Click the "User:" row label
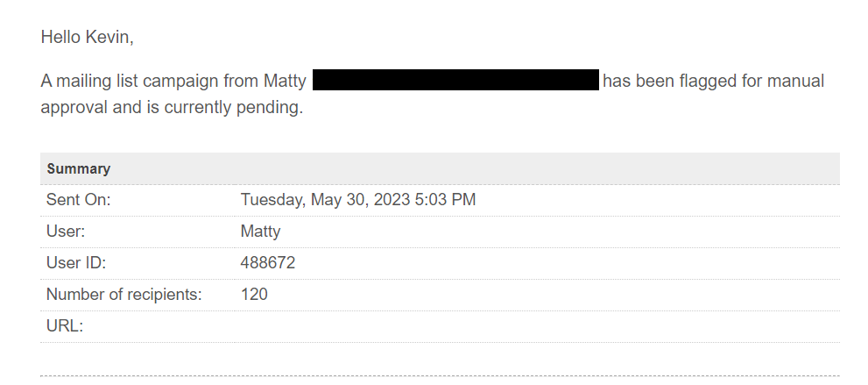868x385 pixels. (65, 232)
